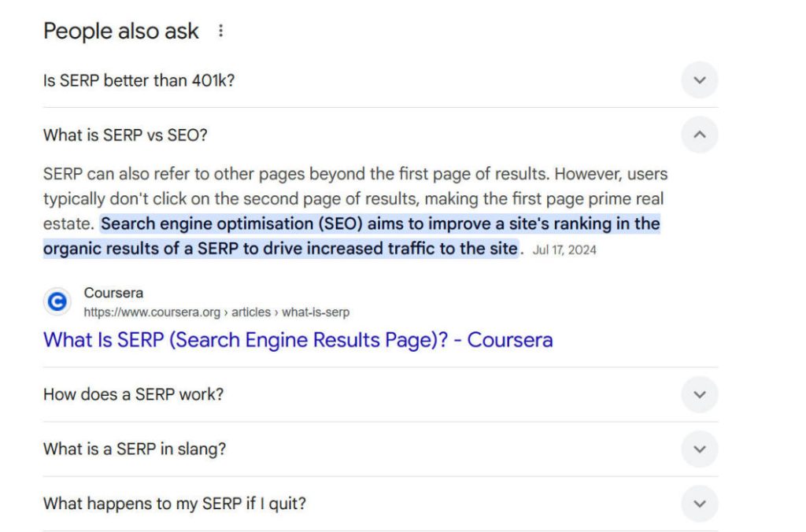This screenshot has height=532, width=806.
Task: Click the "People also ask" heading
Action: point(121,31)
